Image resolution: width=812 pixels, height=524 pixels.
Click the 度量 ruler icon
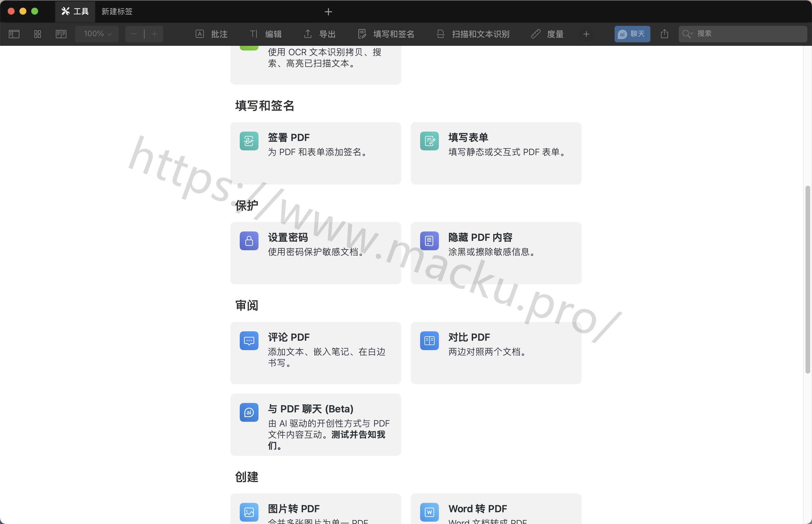pos(536,34)
